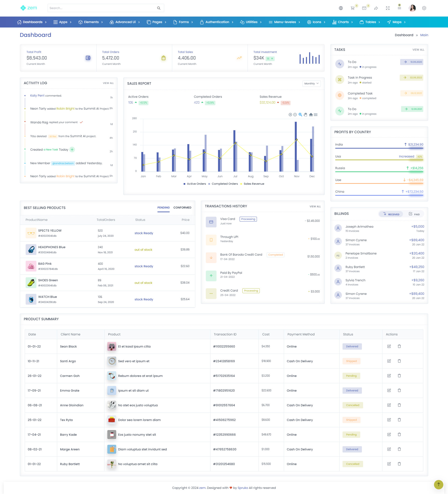Image resolution: width=448 pixels, height=494 pixels.
Task: Open the settings gear icon
Action: pos(424,8)
